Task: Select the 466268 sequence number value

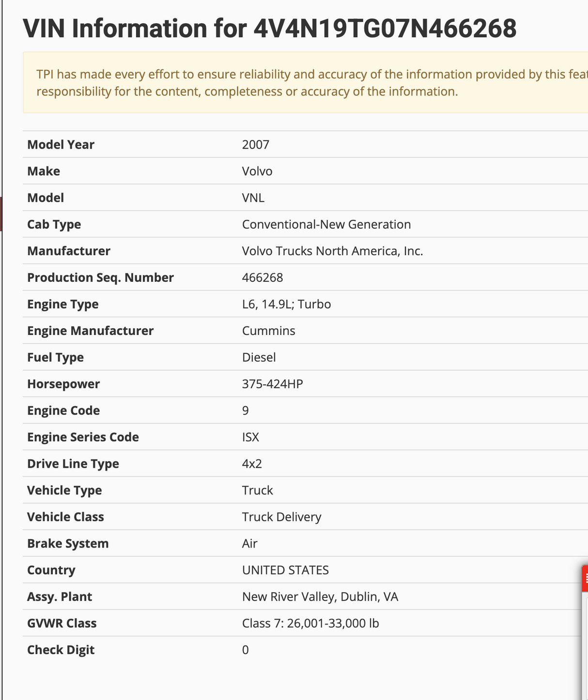Action: click(x=263, y=278)
